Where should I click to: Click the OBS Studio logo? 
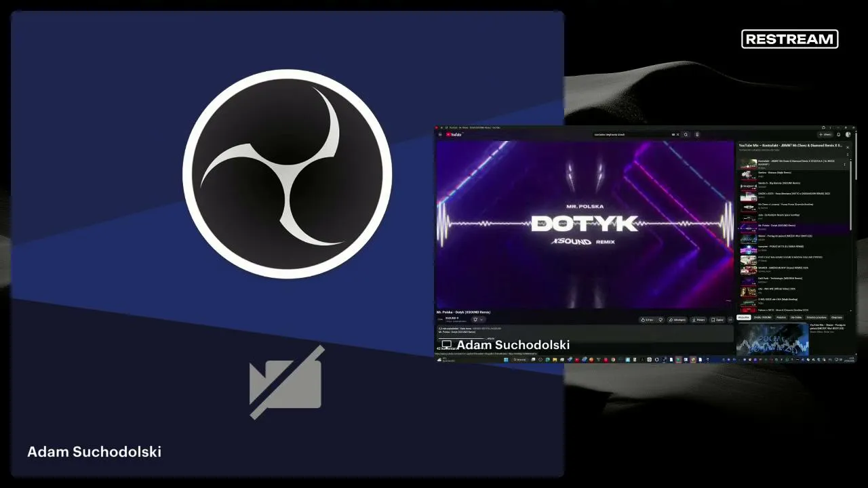(287, 174)
